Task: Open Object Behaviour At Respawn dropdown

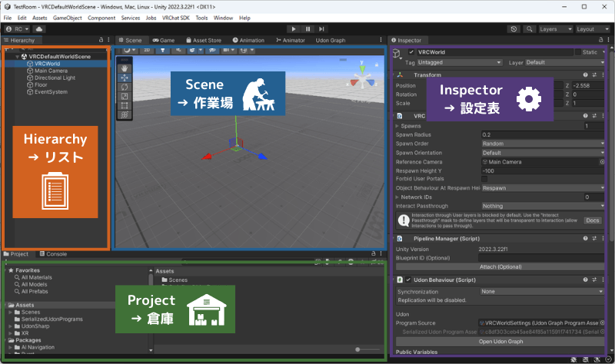Action: [543, 188]
